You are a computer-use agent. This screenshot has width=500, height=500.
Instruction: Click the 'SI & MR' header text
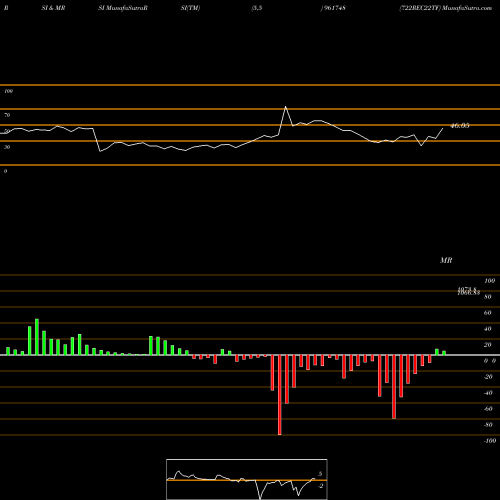(53, 8)
